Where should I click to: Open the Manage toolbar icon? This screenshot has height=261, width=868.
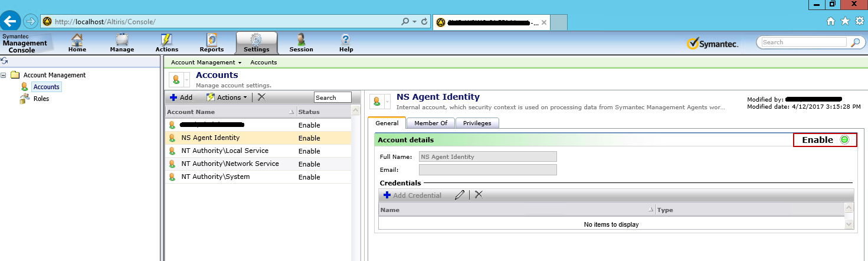point(122,43)
